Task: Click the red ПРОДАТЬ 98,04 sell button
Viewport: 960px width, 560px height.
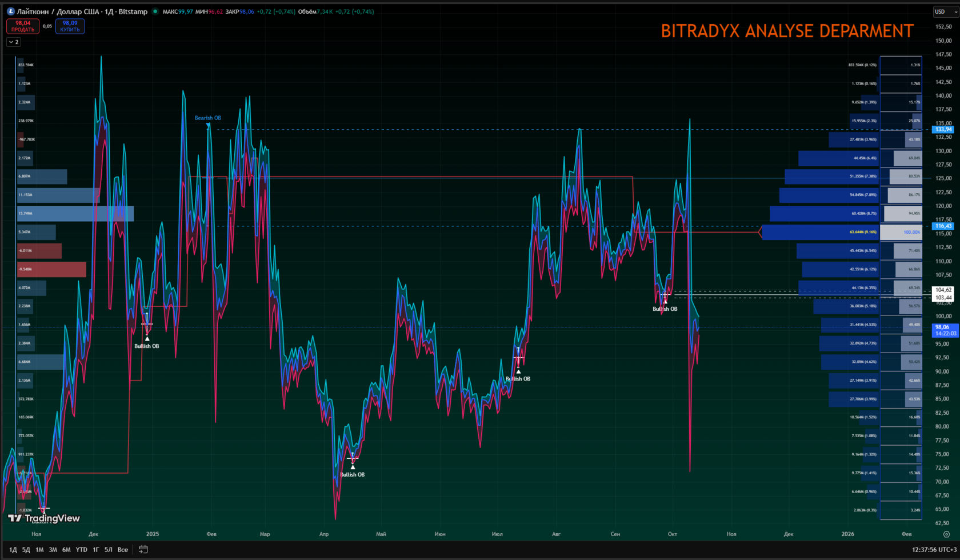Action: 23,26
